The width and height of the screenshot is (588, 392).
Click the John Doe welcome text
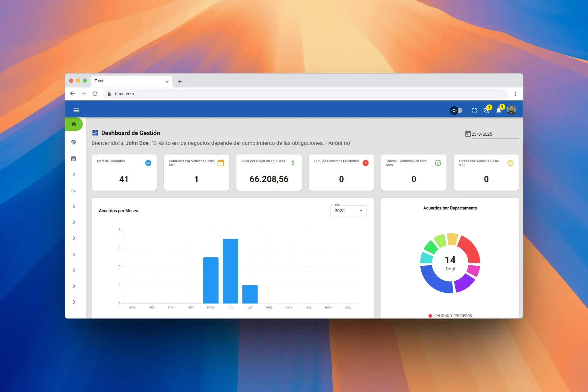[x=137, y=143]
